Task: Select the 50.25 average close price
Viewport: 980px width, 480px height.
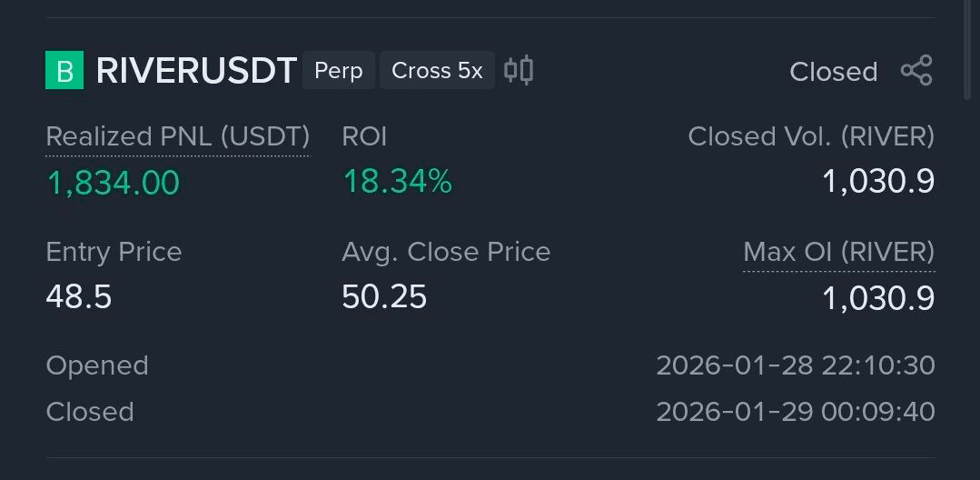Action: point(384,297)
